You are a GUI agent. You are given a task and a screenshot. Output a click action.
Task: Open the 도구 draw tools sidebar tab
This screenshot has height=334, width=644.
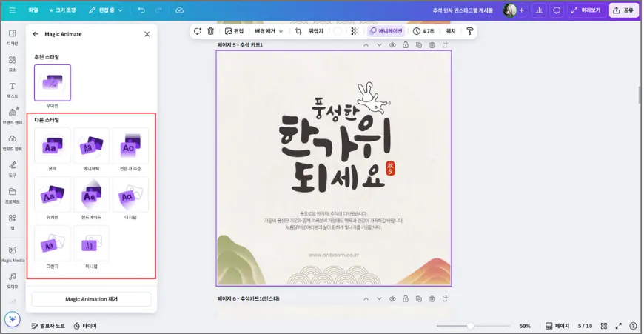tap(13, 169)
